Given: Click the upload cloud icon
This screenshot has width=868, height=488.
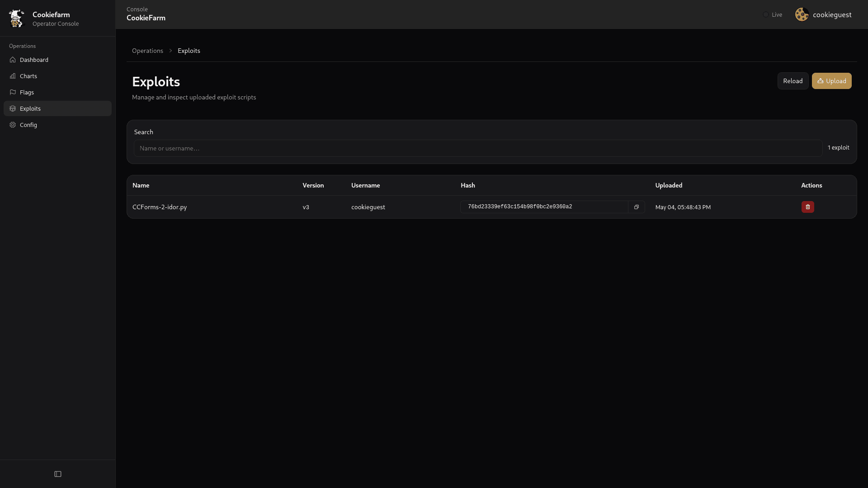Looking at the screenshot, I should click(x=820, y=81).
